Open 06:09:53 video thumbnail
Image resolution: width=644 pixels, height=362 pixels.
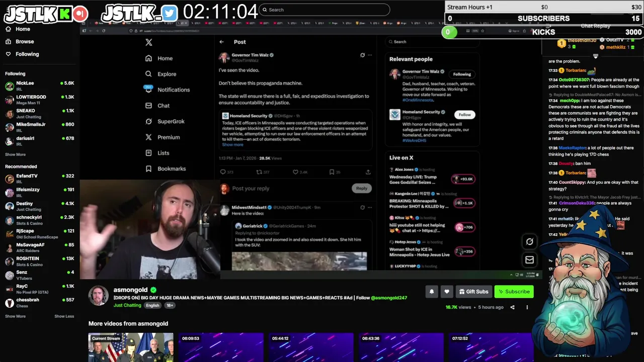(221, 347)
